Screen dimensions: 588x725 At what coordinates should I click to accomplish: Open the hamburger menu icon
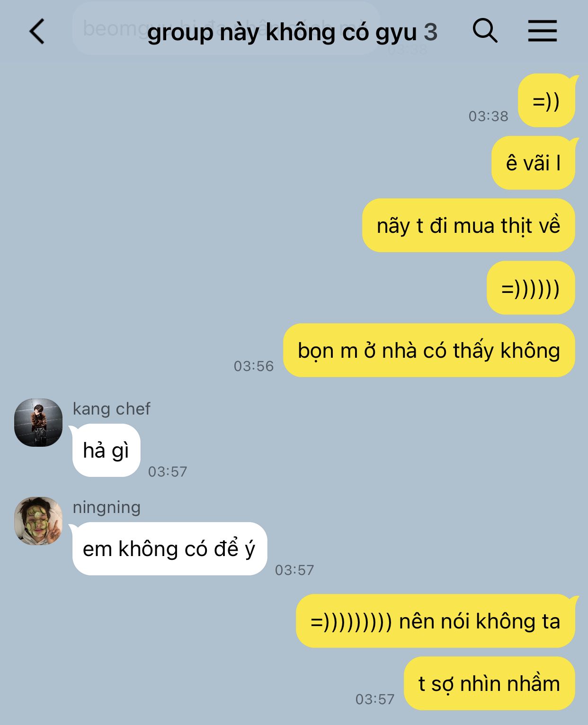click(x=543, y=31)
